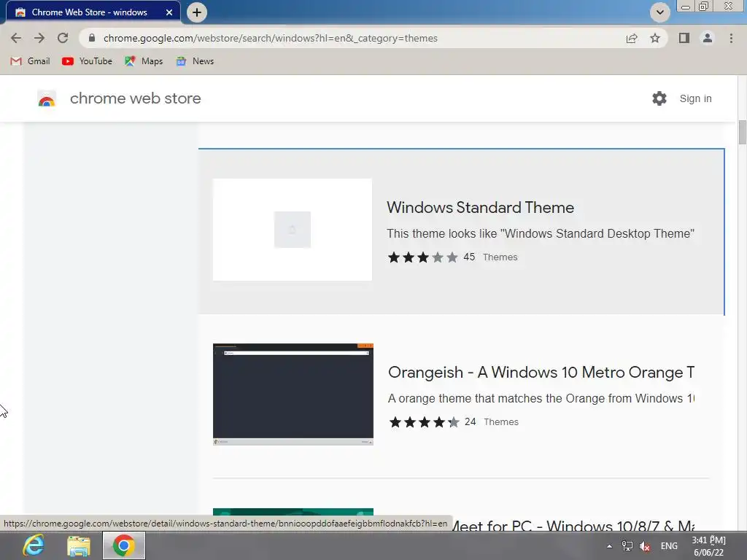Open the YouTube bookmark

[x=88, y=61]
